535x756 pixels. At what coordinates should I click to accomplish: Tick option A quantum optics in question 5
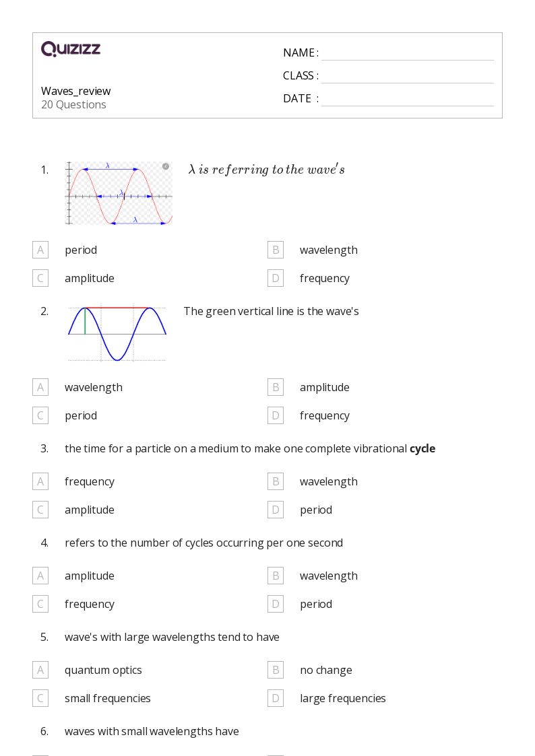coord(40,670)
